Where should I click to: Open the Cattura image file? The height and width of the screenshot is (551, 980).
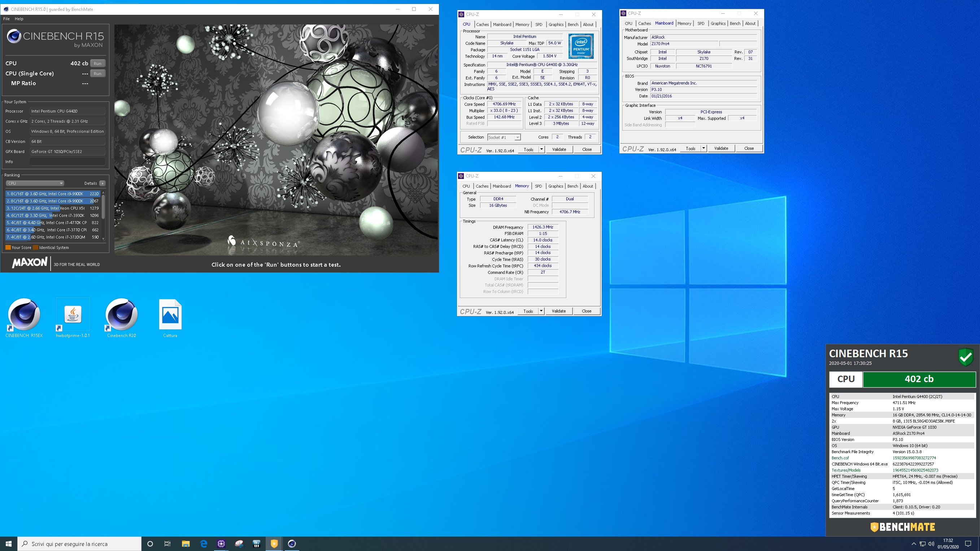tap(170, 318)
